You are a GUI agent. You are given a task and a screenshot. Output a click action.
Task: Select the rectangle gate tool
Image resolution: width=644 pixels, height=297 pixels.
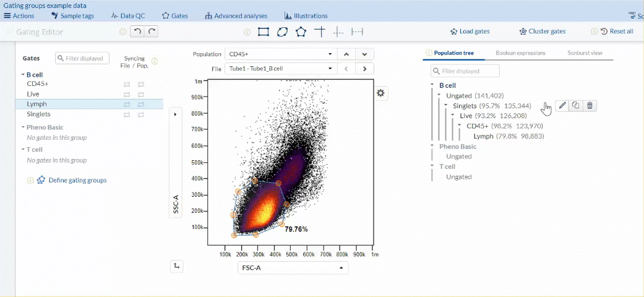pos(263,32)
